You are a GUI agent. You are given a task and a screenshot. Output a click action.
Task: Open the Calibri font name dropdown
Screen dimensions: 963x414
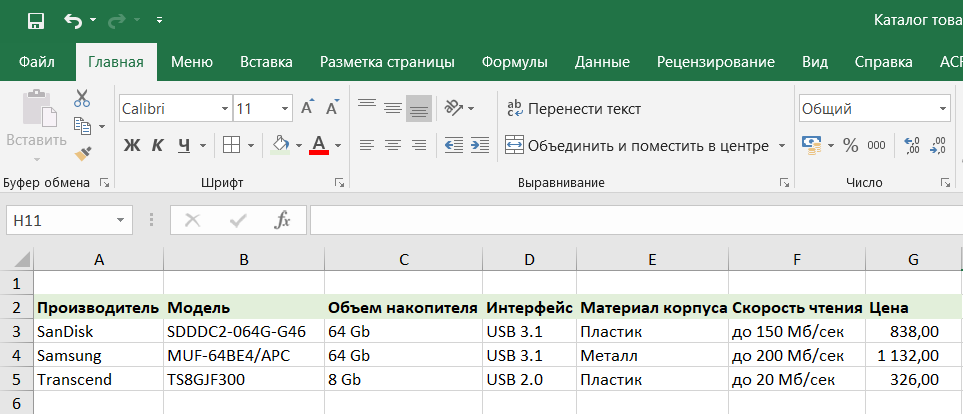(225, 109)
